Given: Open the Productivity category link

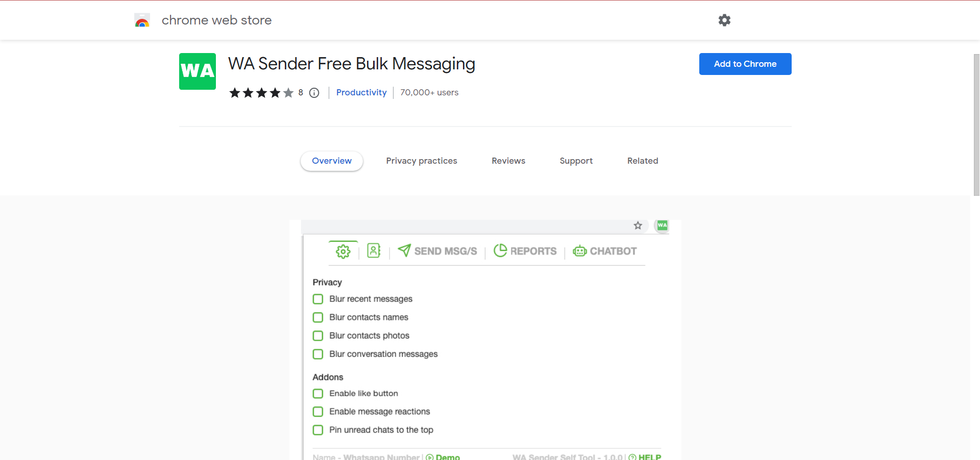Looking at the screenshot, I should click(361, 92).
